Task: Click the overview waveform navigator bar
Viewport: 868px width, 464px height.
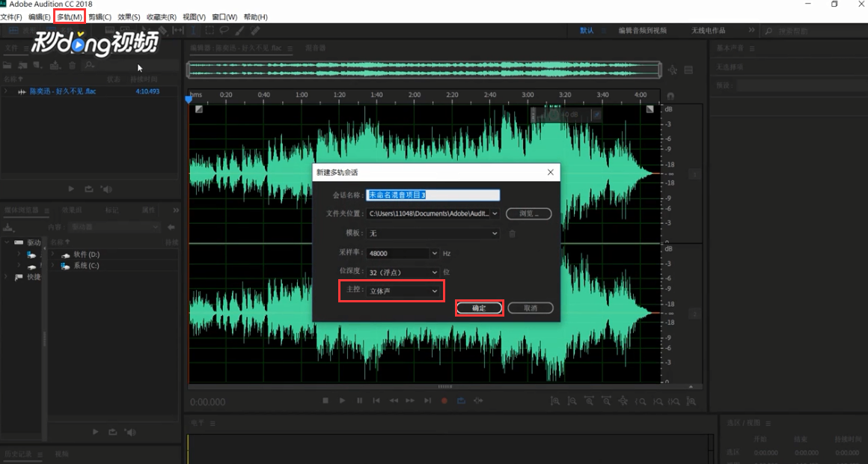Action: [424, 70]
